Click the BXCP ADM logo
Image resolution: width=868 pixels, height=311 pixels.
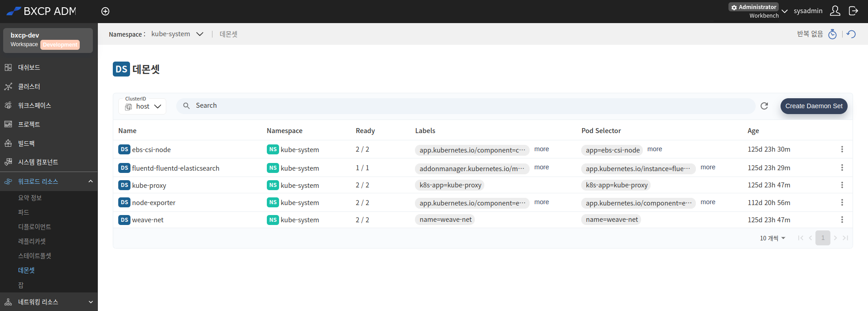click(x=41, y=11)
